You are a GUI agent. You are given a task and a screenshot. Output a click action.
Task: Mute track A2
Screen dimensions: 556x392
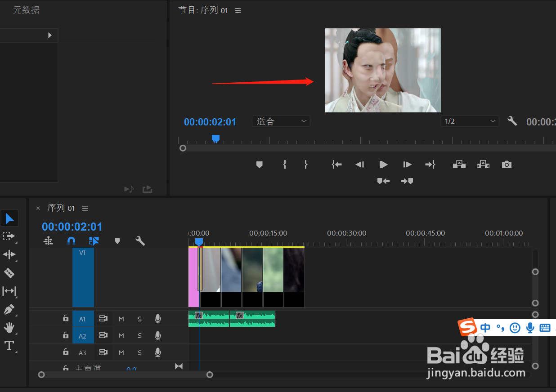pyautogui.click(x=121, y=336)
